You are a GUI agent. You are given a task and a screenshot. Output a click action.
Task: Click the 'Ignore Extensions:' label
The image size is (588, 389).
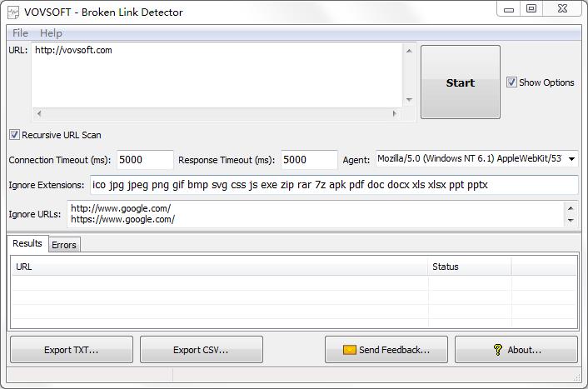tap(47, 185)
